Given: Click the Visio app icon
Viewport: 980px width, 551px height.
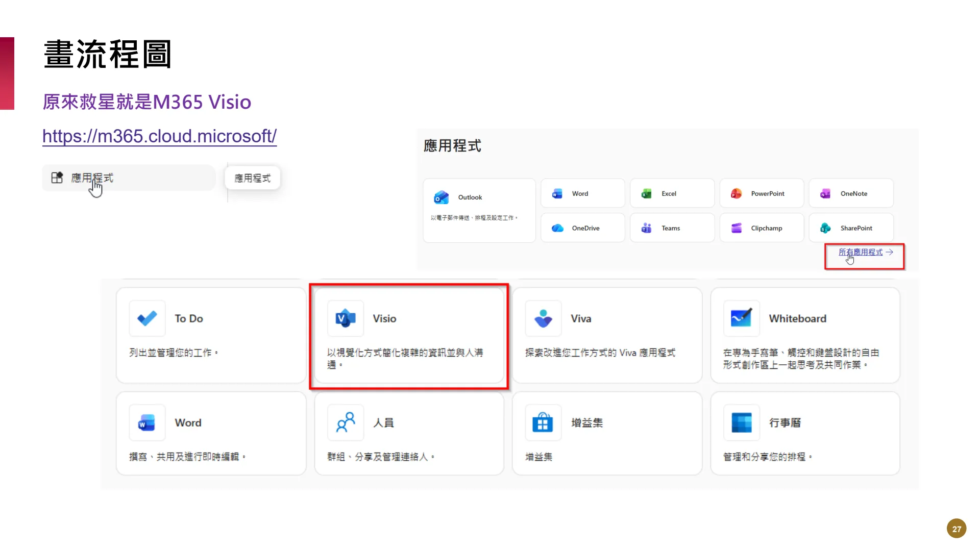Looking at the screenshot, I should pos(346,318).
